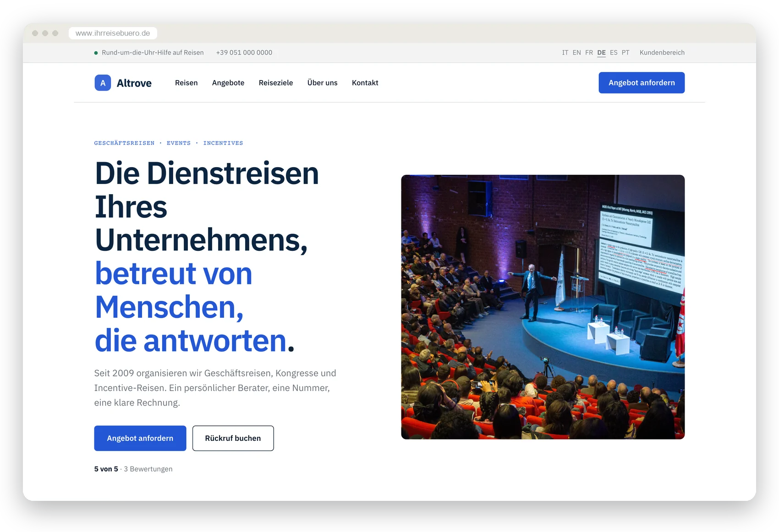Switch language to EN
This screenshot has width=779, height=532.
tap(576, 53)
